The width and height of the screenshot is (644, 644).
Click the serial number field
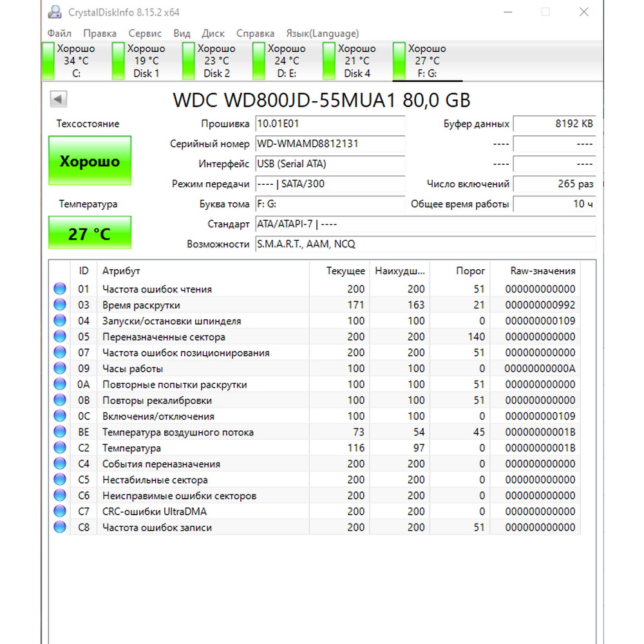(x=330, y=144)
